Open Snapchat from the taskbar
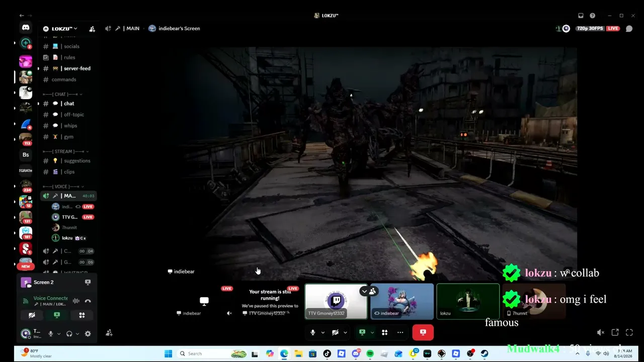Viewport: 644px width, 362px height. pos(413,353)
